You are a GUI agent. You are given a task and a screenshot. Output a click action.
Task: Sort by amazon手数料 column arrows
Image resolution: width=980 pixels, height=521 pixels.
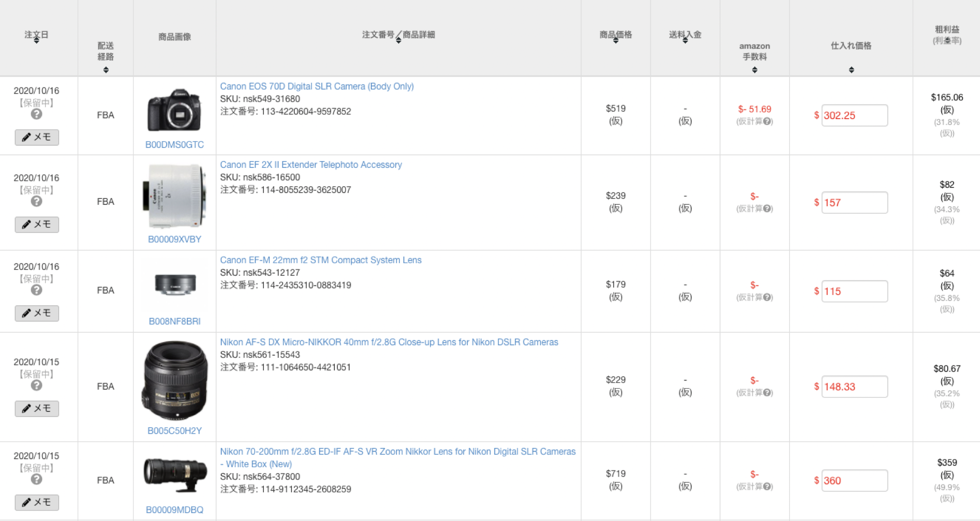(x=755, y=70)
